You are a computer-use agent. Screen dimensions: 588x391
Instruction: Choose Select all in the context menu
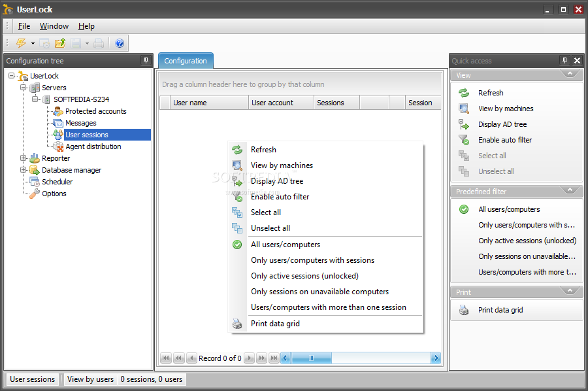(x=325, y=212)
